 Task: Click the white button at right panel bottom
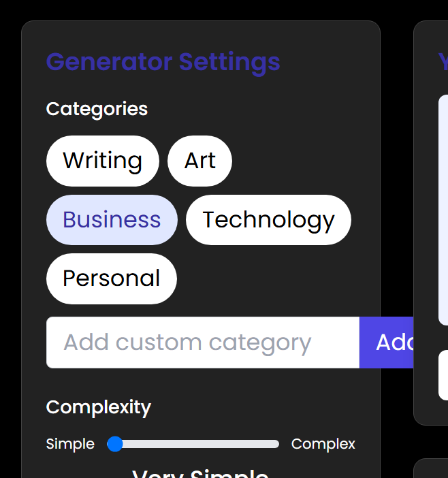click(443, 375)
